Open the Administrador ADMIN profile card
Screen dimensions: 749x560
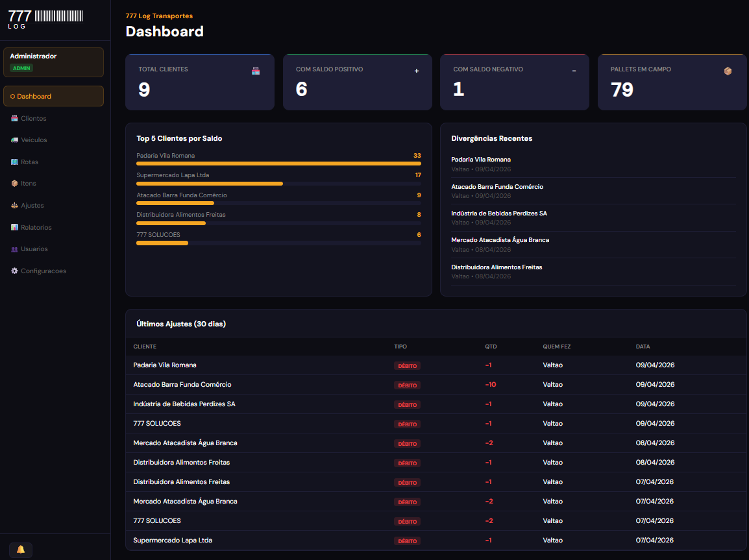pyautogui.click(x=53, y=62)
